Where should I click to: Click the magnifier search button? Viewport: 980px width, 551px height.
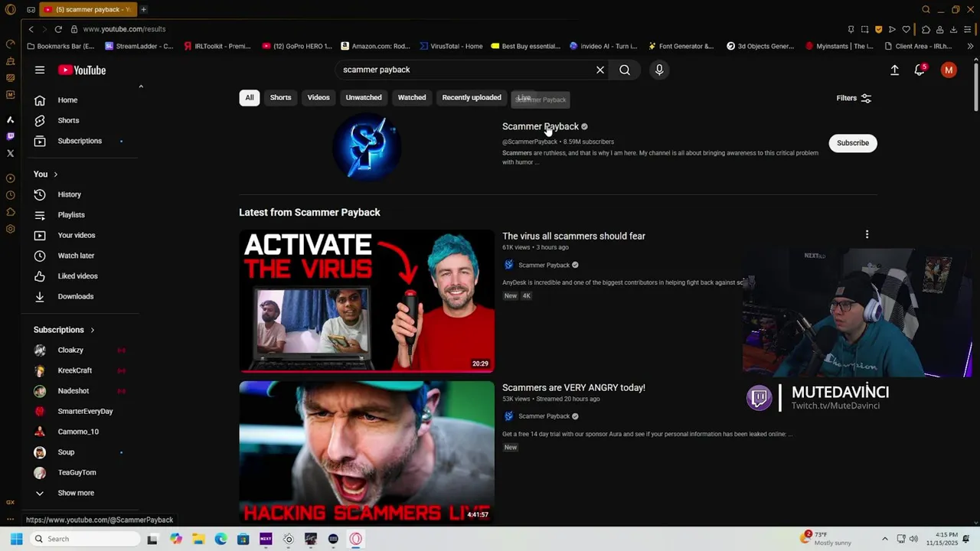click(x=625, y=70)
